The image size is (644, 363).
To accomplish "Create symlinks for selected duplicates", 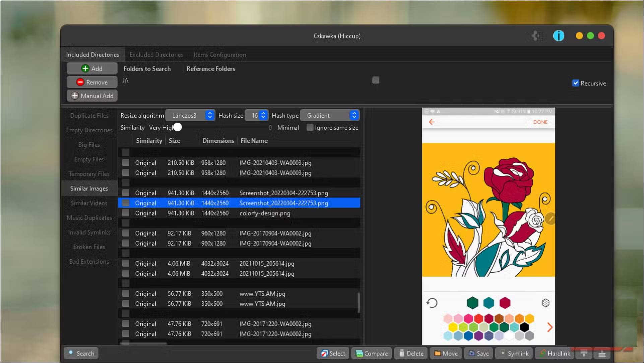I will tap(514, 353).
